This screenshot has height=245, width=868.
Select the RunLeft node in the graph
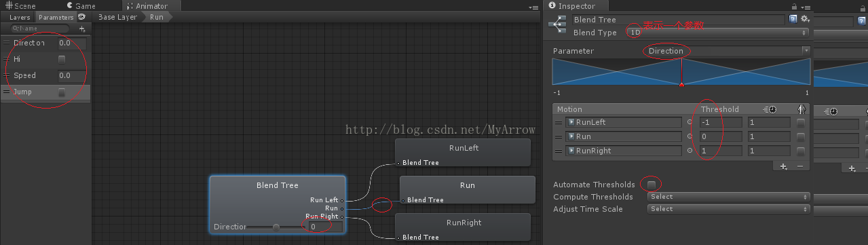[464, 153]
